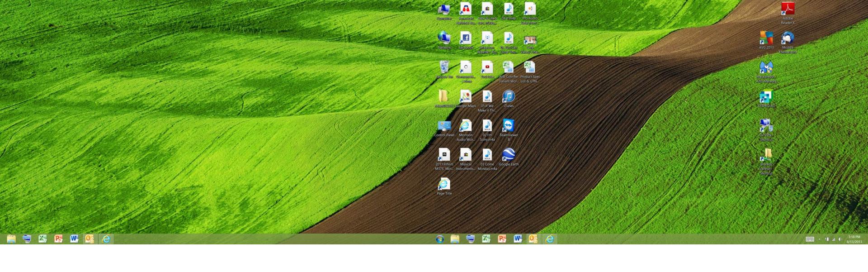The image size is (868, 272).
Task: Select the Adobe Reader X shortcut
Action: 788,10
